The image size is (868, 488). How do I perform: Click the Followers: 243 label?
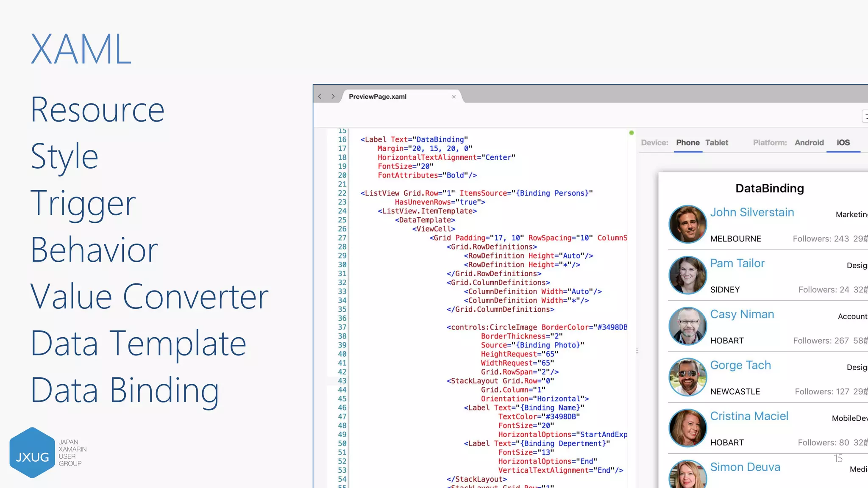(x=821, y=239)
